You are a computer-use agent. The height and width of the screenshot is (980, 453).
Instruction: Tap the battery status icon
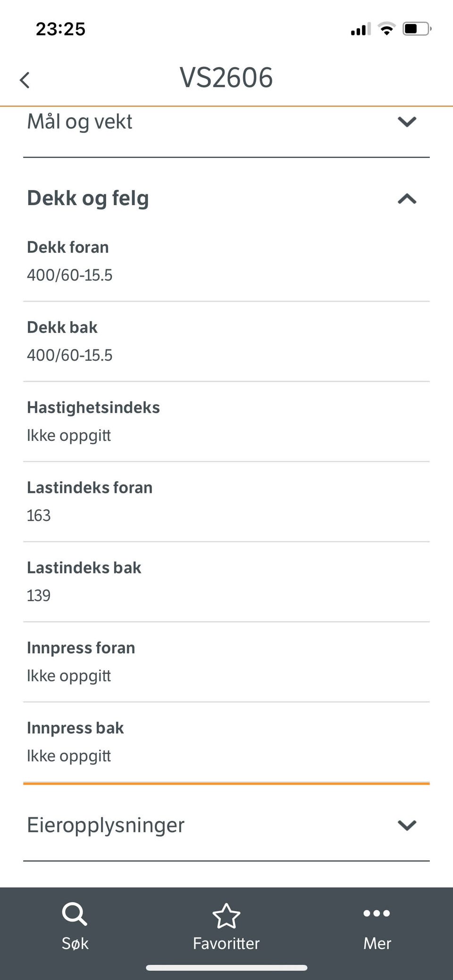pos(416,29)
